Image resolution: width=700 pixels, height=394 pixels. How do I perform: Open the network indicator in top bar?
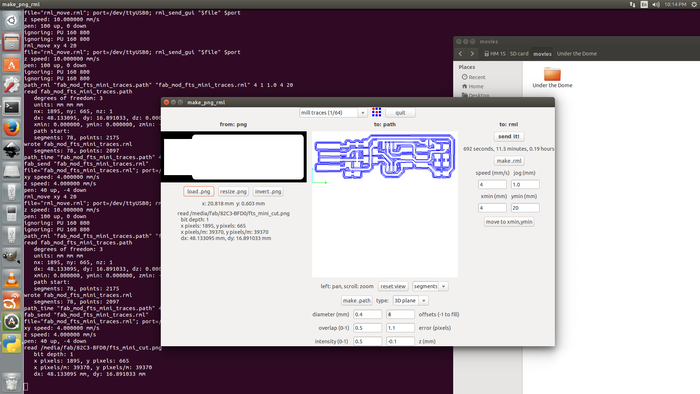click(x=632, y=4)
